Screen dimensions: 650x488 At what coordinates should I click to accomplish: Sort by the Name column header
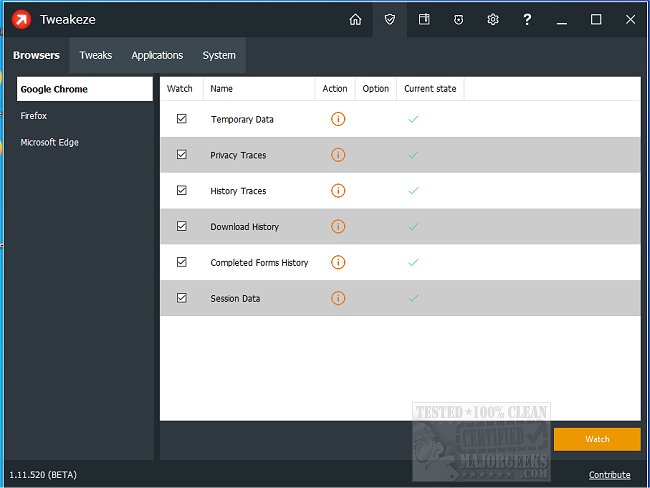click(259, 89)
